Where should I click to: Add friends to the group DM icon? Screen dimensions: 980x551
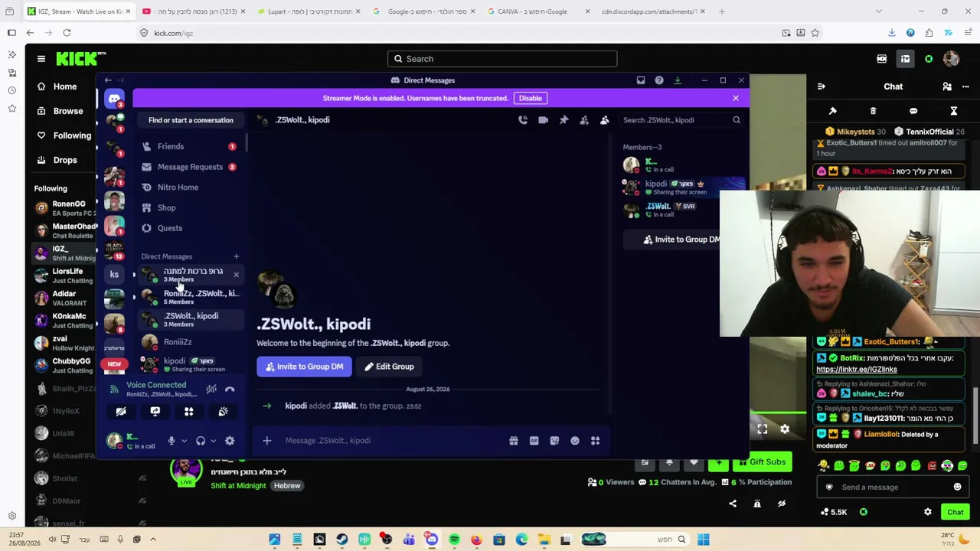pyautogui.click(x=584, y=120)
